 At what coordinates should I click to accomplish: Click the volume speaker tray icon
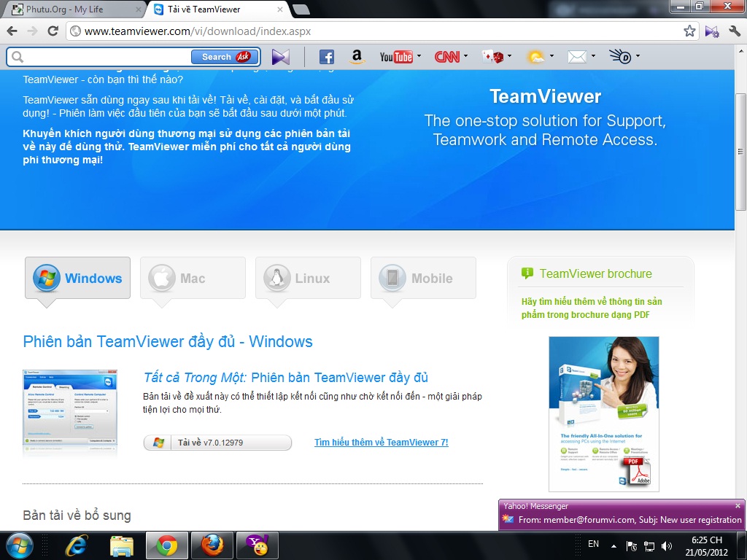pyautogui.click(x=667, y=546)
